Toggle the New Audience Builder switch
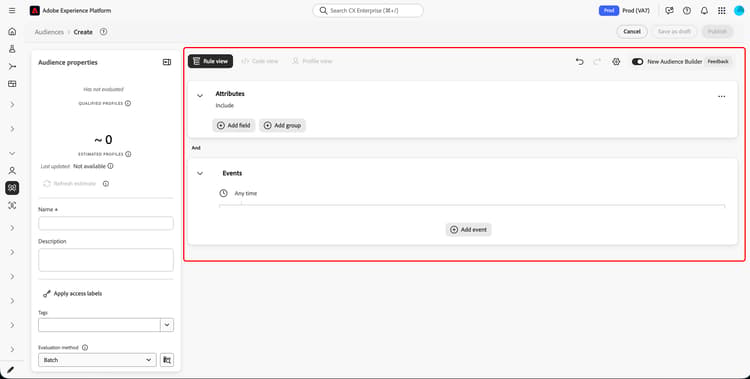This screenshot has width=750, height=379. coord(637,61)
